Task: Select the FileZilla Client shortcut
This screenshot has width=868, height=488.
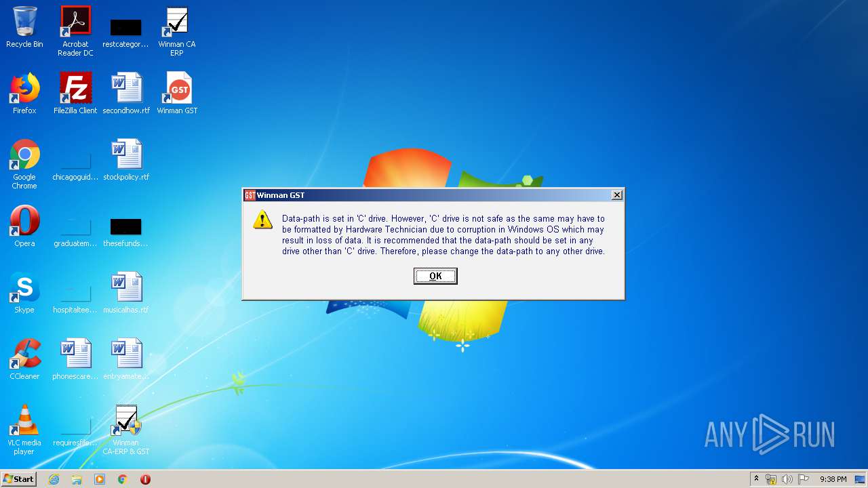Action: coord(75,94)
